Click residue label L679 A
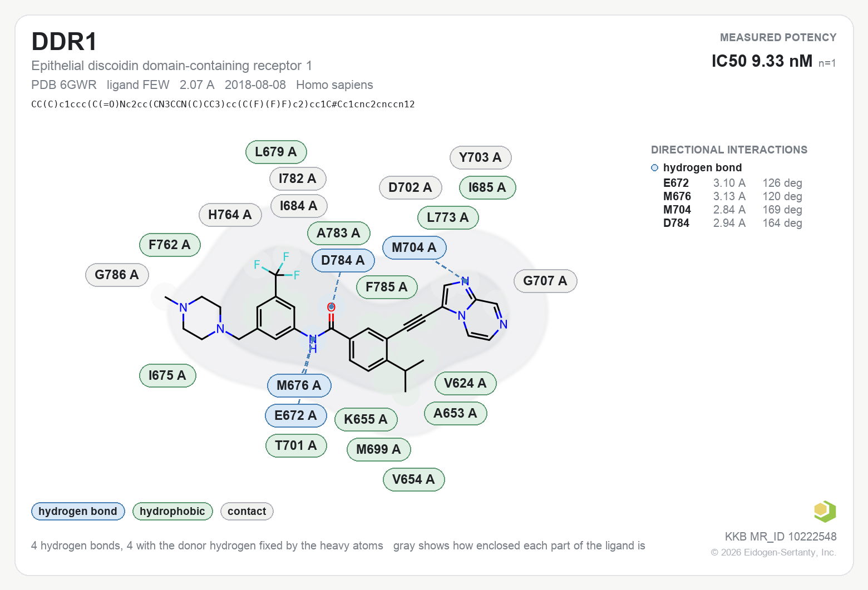Screen dimensions: 868x590 tap(276, 152)
